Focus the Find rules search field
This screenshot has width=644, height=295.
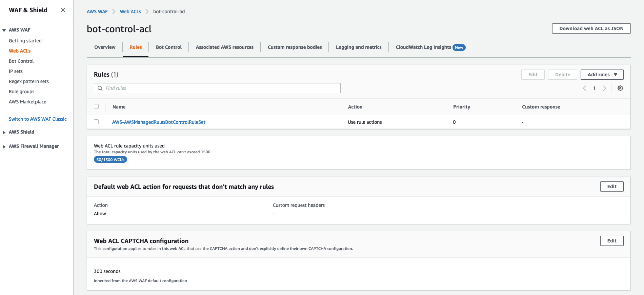[217, 88]
